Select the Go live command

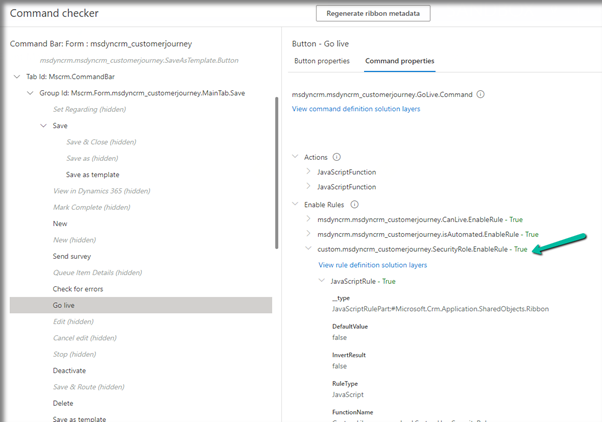point(141,305)
